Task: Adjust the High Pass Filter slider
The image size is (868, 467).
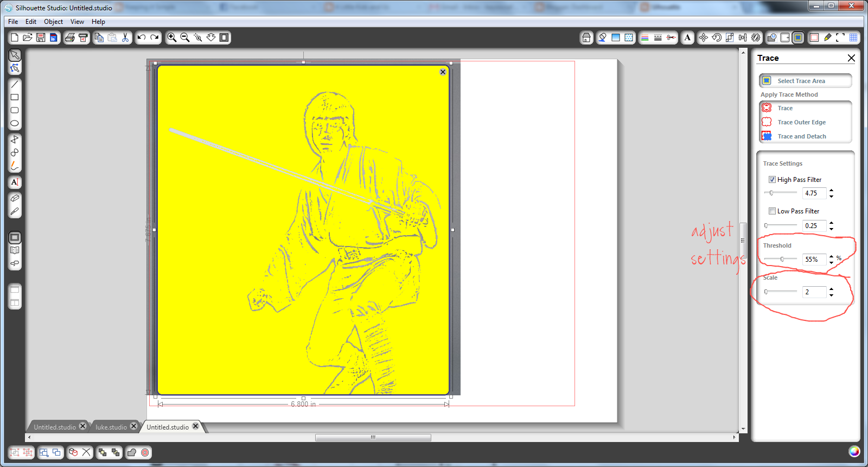Action: click(771, 193)
